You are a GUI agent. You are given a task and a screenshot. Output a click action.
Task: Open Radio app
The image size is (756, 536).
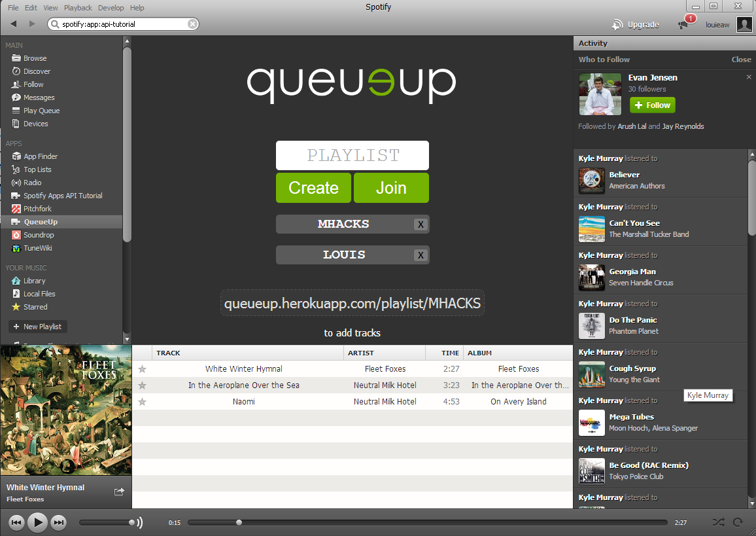[x=32, y=183]
